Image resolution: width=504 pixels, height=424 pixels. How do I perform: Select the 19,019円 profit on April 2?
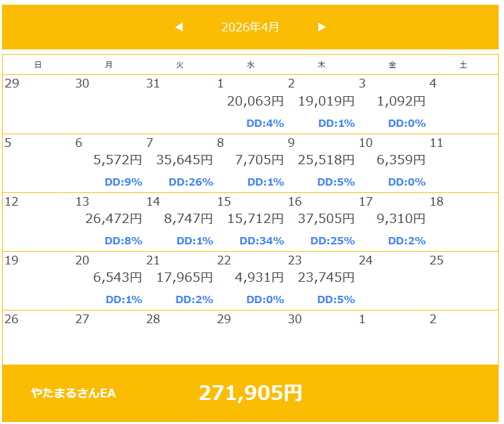pyautogui.click(x=326, y=101)
